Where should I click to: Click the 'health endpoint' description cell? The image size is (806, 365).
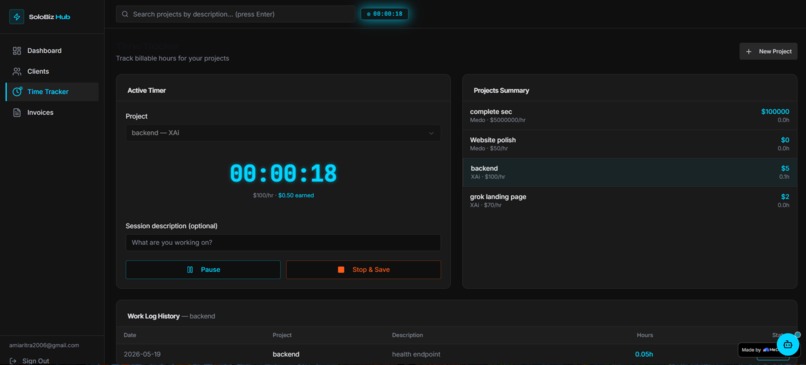416,354
